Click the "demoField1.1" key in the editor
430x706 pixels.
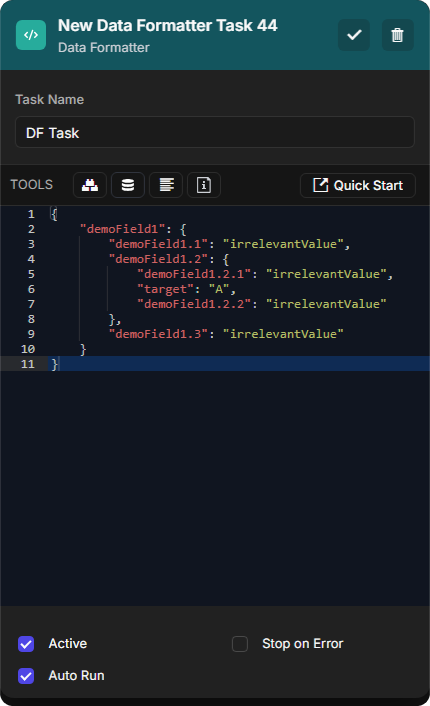point(158,244)
